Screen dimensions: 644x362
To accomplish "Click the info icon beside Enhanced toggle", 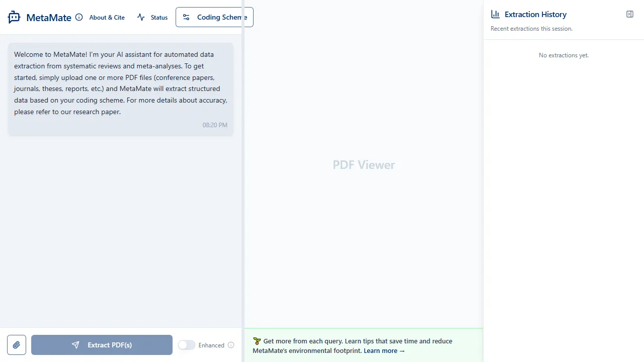I will click(231, 345).
